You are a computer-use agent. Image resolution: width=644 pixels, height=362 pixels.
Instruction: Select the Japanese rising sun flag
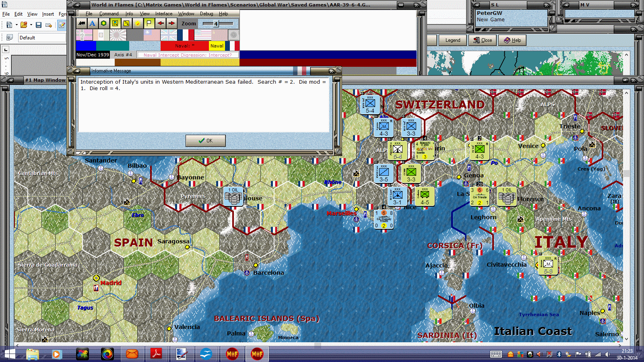118,35
